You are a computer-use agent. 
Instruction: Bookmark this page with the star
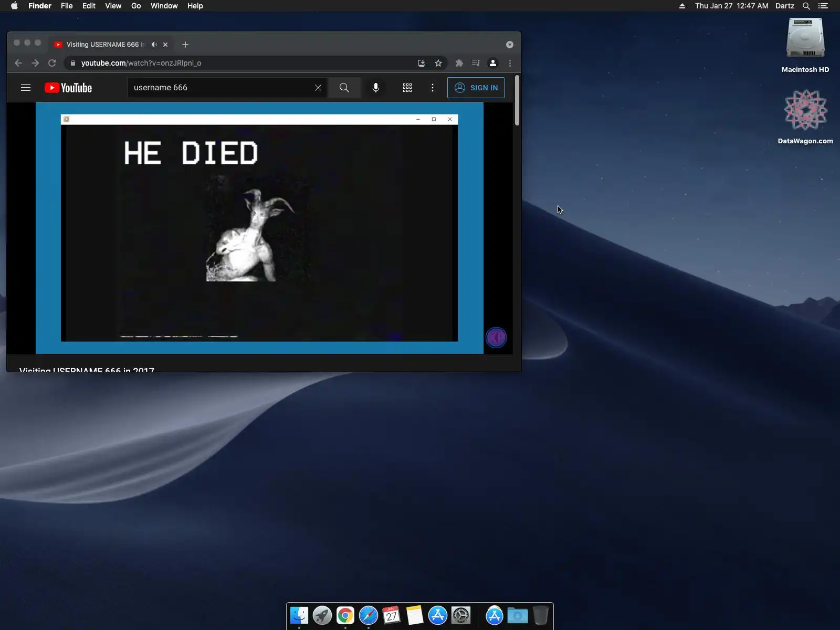438,63
